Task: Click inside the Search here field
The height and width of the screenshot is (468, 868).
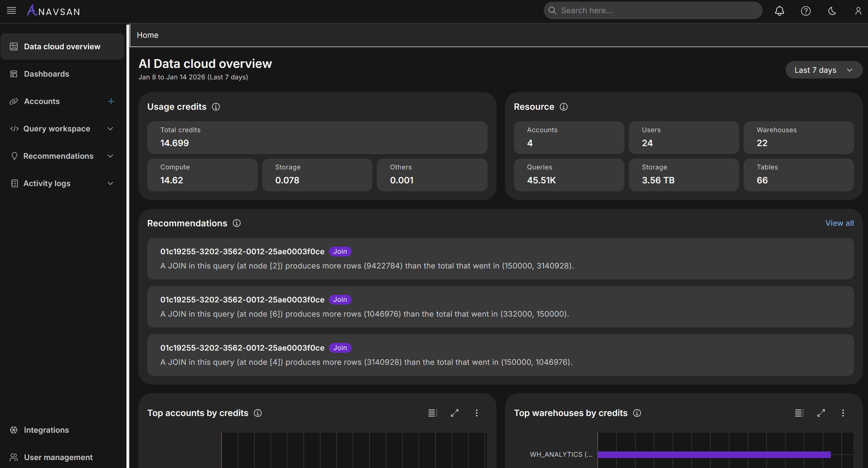Action: click(652, 10)
